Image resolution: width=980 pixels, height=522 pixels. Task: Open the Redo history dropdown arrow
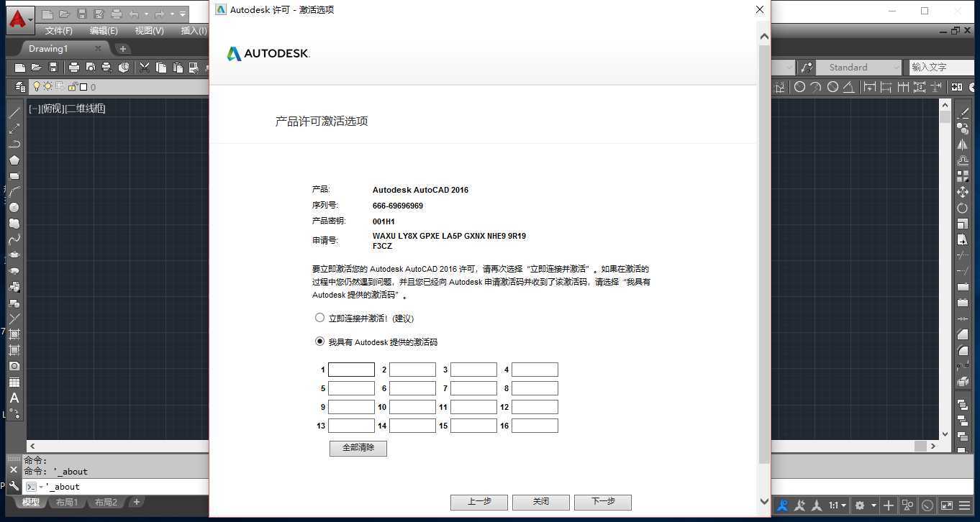tap(172, 14)
